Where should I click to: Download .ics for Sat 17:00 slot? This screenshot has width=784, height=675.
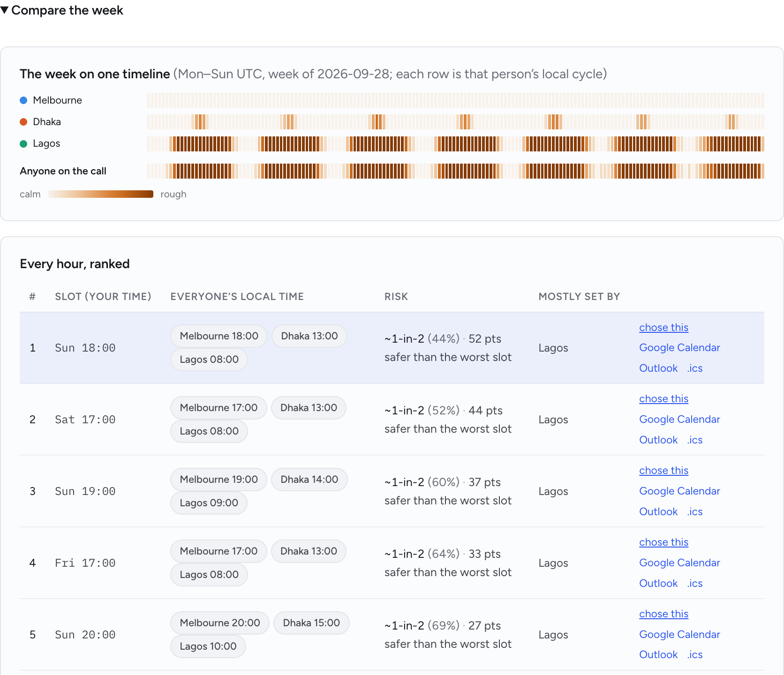point(695,440)
